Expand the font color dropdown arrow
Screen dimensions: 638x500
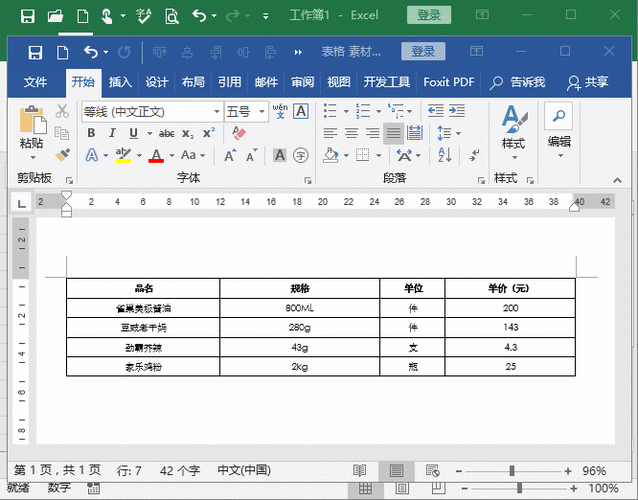click(172, 155)
